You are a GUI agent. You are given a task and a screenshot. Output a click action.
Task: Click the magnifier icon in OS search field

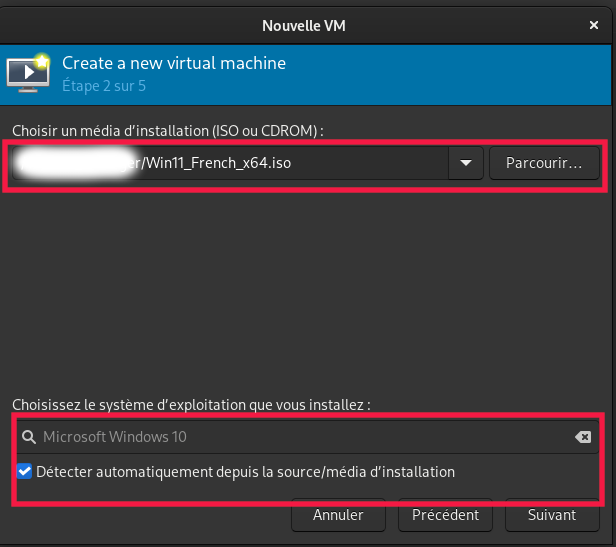coord(28,437)
